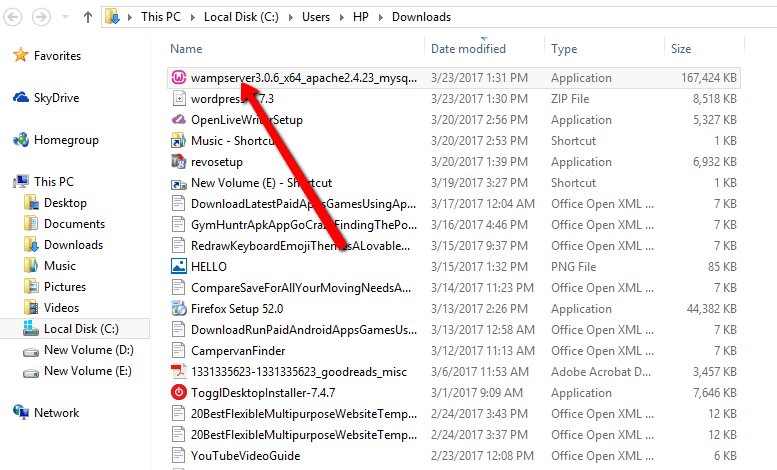Expand breadcrumb chevron after HP
The image size is (777, 470).
click(381, 17)
